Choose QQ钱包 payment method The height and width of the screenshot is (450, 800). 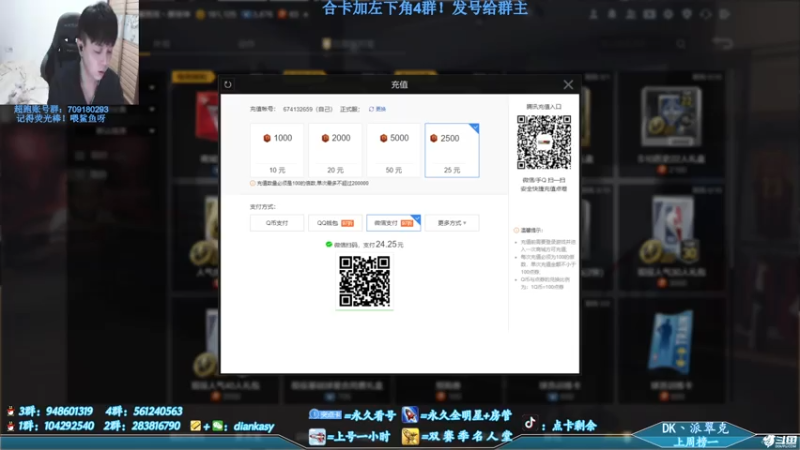[x=335, y=223]
